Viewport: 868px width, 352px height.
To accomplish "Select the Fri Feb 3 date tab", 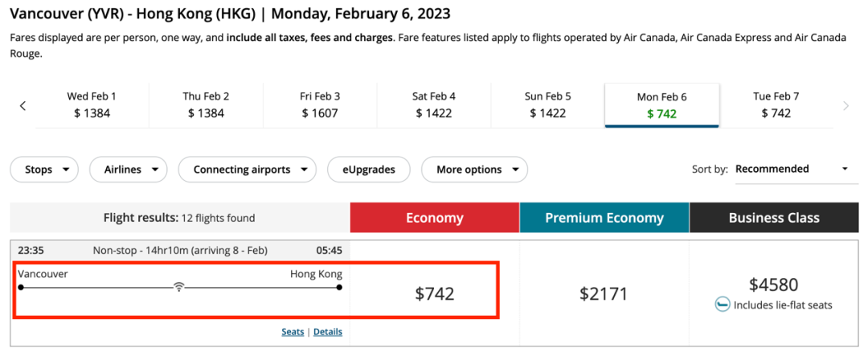I will (320, 105).
